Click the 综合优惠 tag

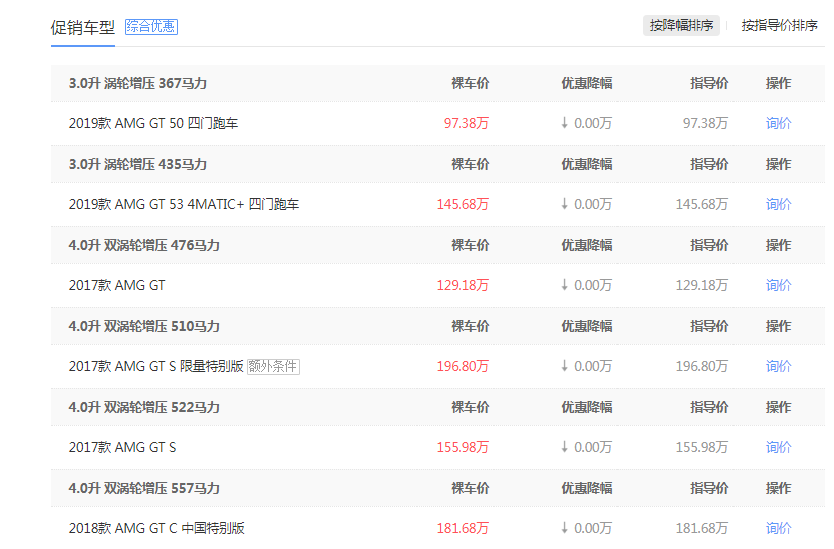point(151,27)
